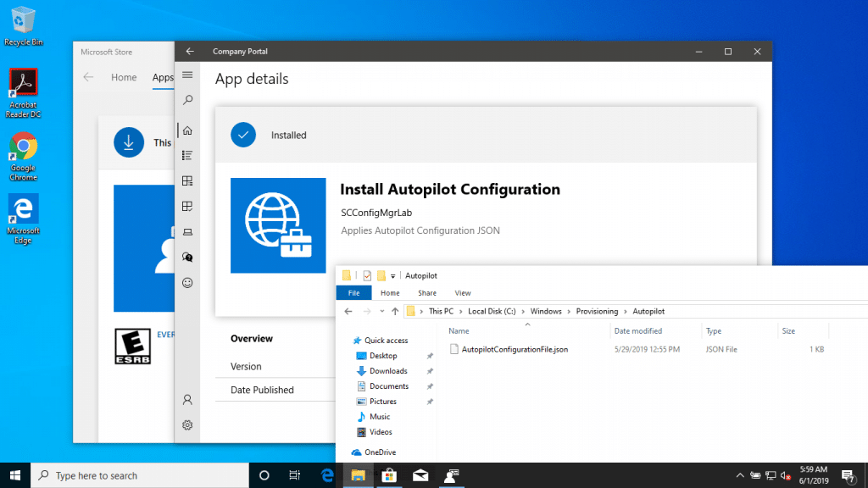Open the File menu in Explorer
The height and width of the screenshot is (488, 868).
click(354, 292)
